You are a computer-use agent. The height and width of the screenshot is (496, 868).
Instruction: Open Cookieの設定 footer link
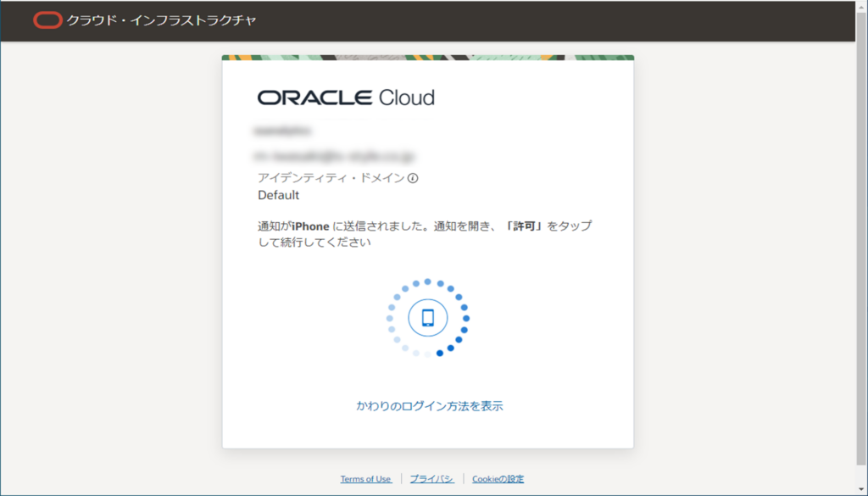(498, 479)
